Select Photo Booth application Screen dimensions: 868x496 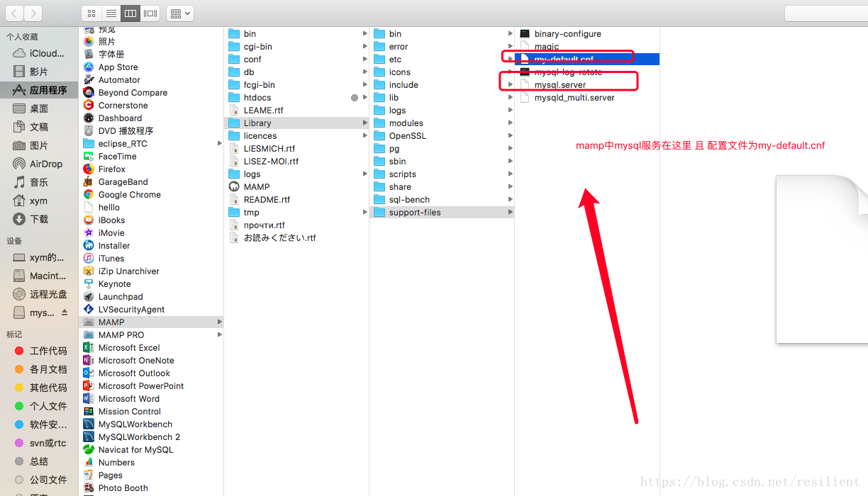(151, 488)
